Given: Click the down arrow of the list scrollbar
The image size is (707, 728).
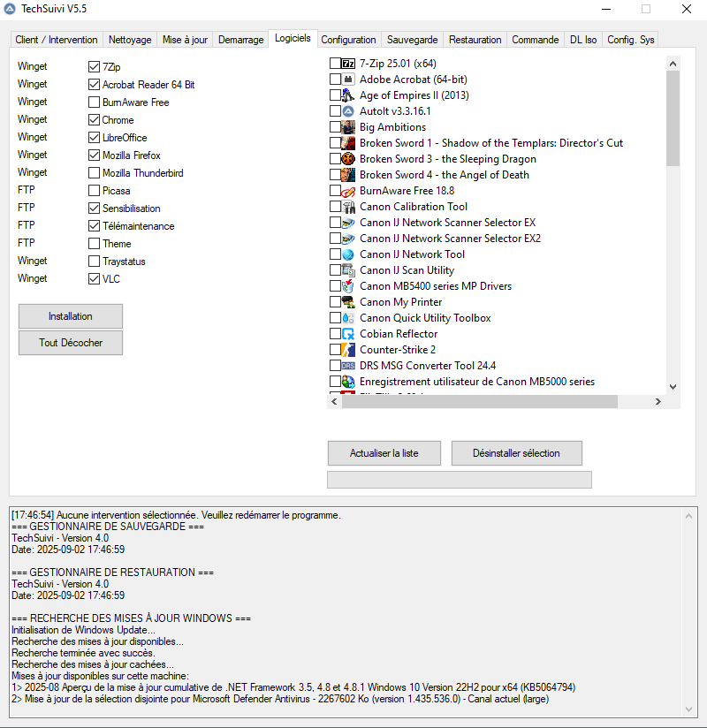Looking at the screenshot, I should 673,387.
